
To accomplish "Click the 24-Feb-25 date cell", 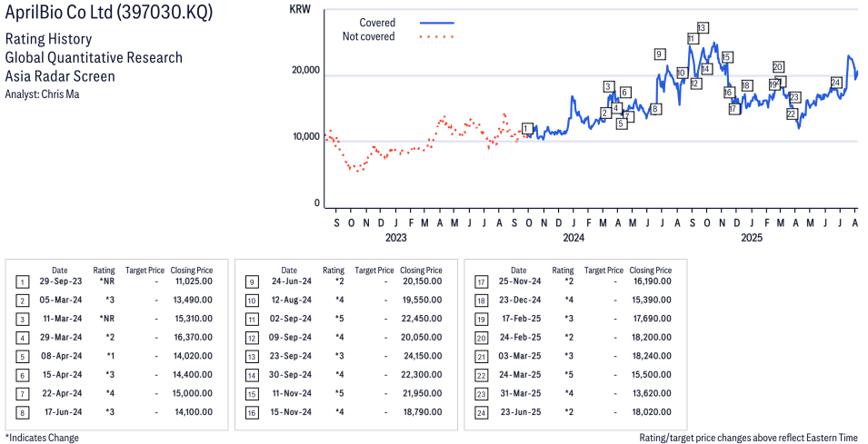I will 521,337.
